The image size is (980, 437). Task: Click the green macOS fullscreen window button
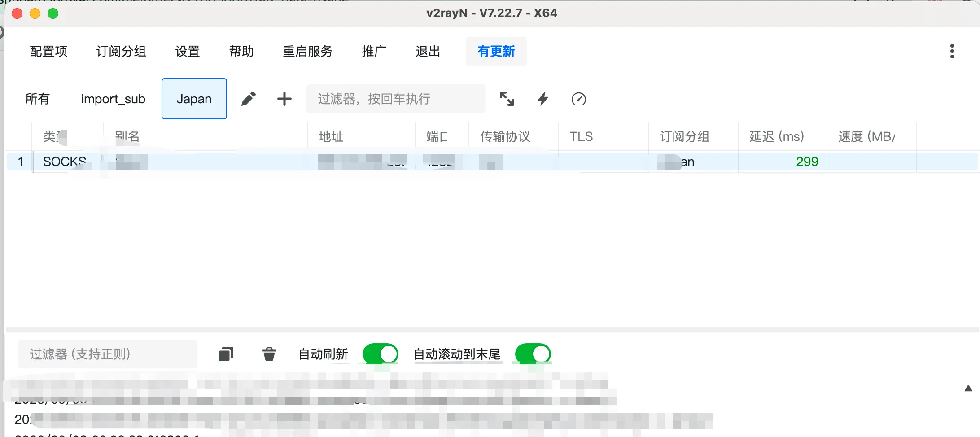point(53,13)
